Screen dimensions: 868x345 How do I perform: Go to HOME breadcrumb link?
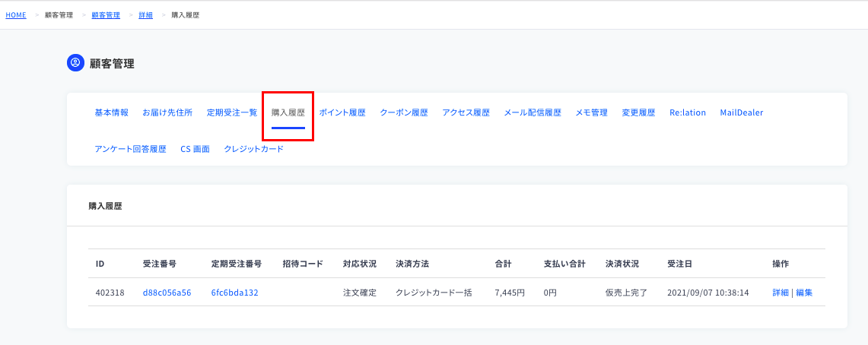16,15
